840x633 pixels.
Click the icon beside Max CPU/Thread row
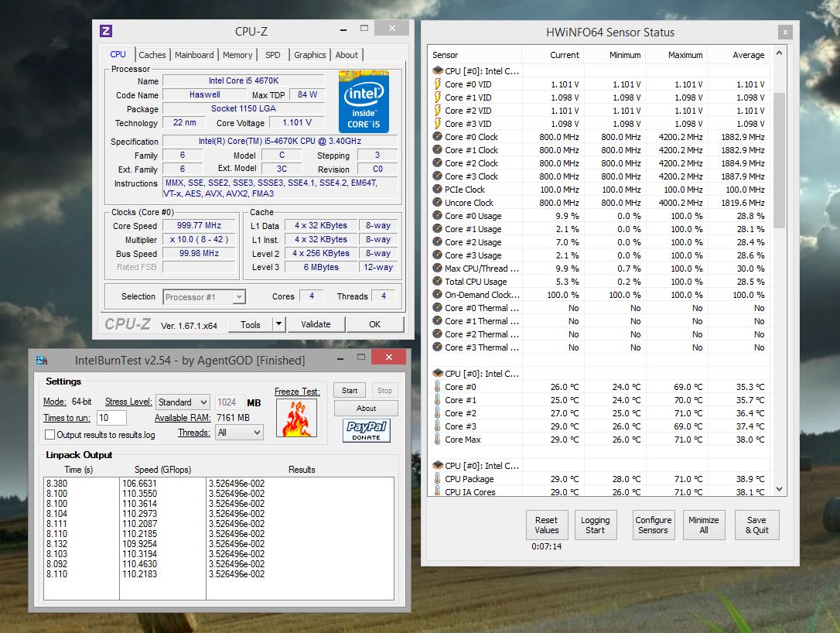coord(437,268)
